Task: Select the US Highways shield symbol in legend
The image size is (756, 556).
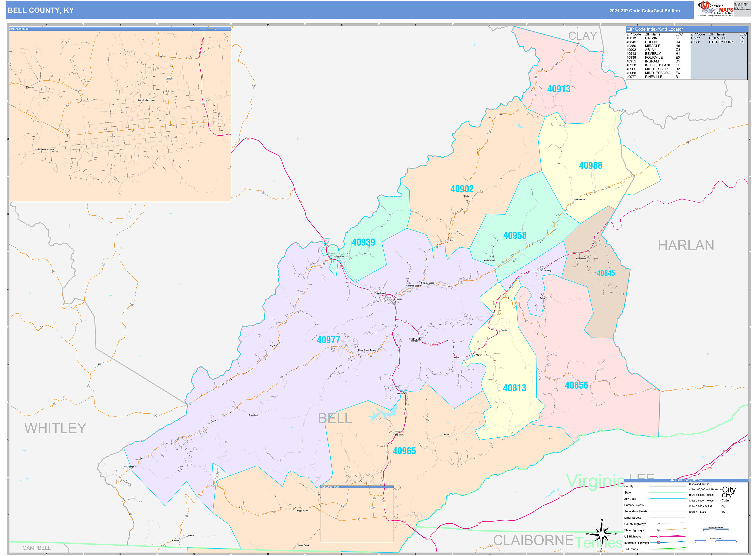Action: 659,537
